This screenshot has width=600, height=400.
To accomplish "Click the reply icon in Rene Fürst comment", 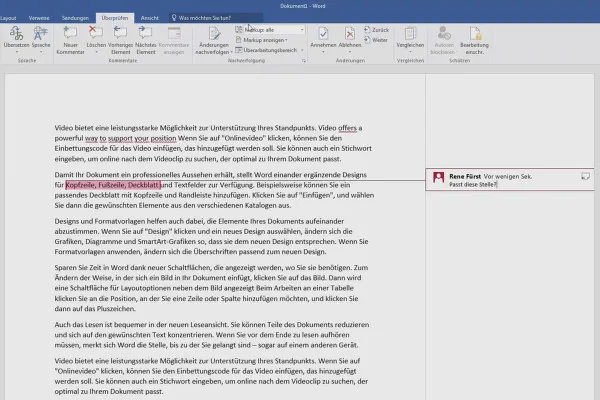I will pyautogui.click(x=585, y=176).
